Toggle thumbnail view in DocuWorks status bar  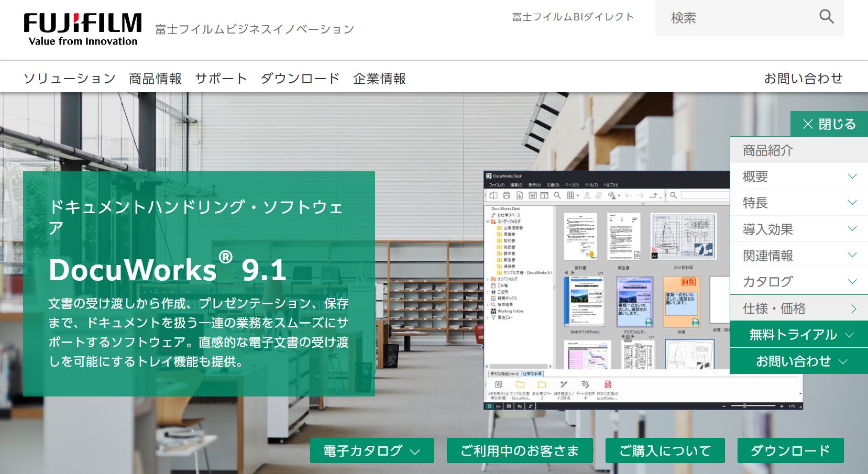point(489,406)
